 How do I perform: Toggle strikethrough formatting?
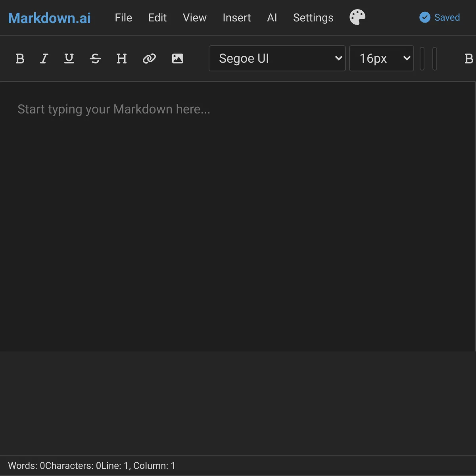pyautogui.click(x=95, y=58)
